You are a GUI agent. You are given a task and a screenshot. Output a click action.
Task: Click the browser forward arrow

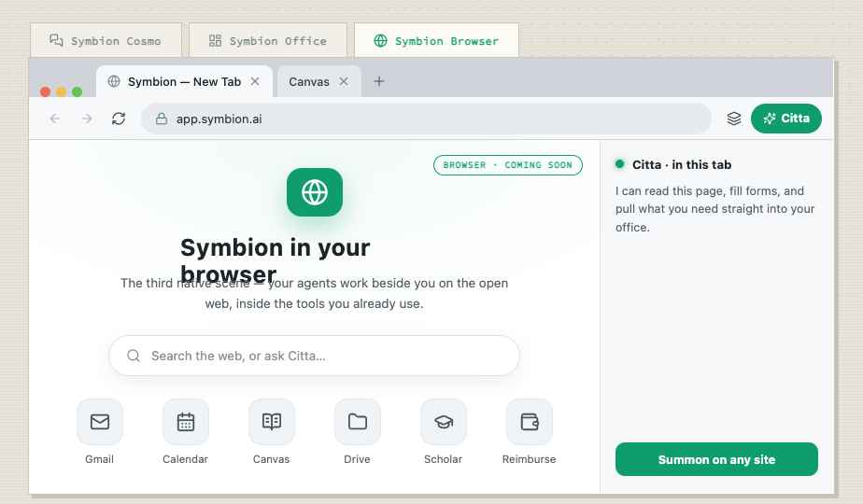click(87, 119)
